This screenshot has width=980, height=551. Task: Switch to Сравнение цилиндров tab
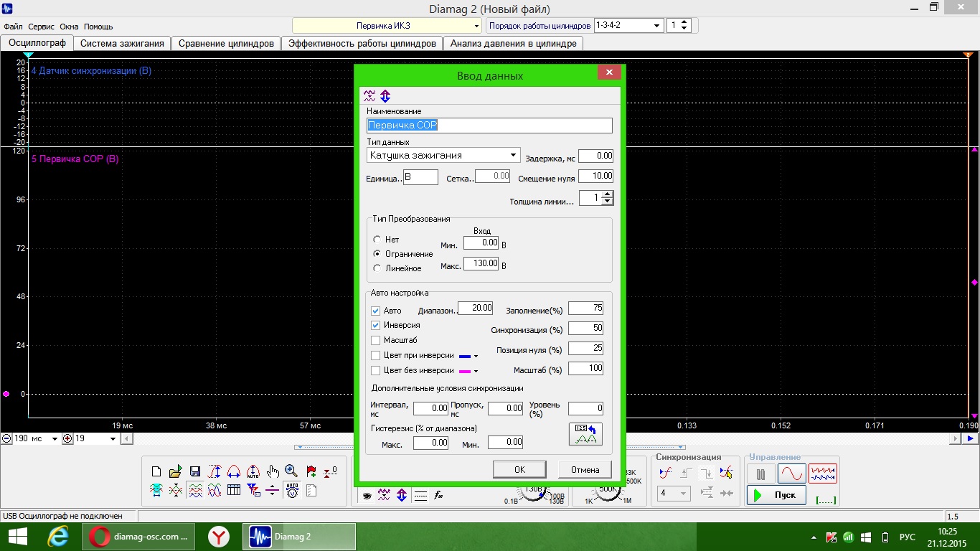pos(226,43)
